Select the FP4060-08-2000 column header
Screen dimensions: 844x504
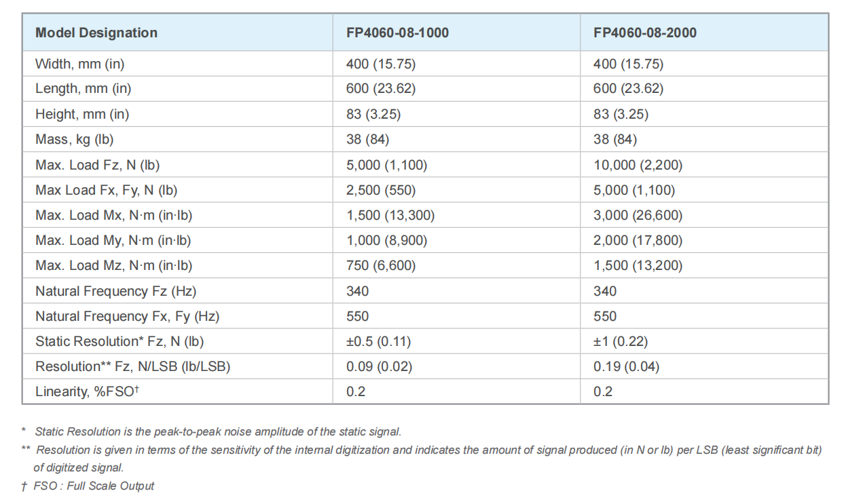point(645,33)
